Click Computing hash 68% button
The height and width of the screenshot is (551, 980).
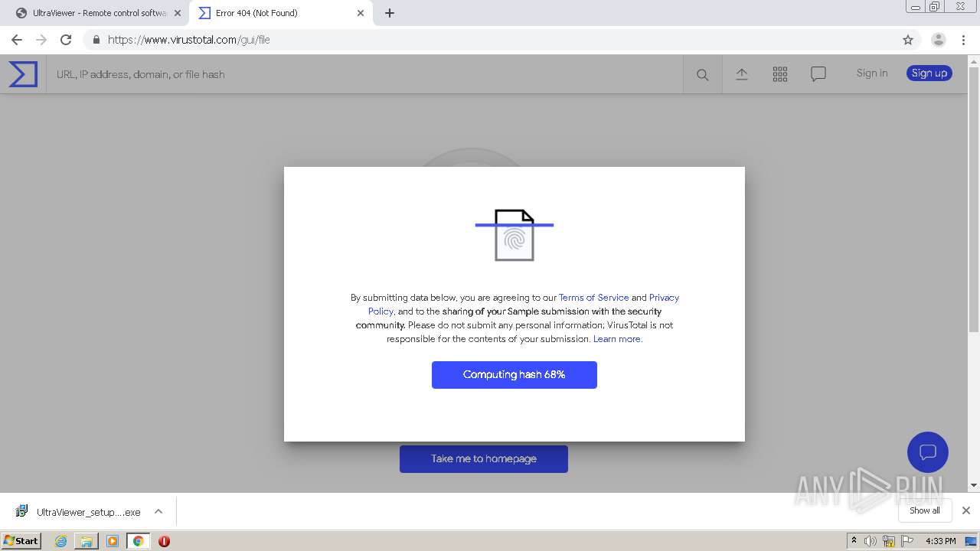[514, 375]
